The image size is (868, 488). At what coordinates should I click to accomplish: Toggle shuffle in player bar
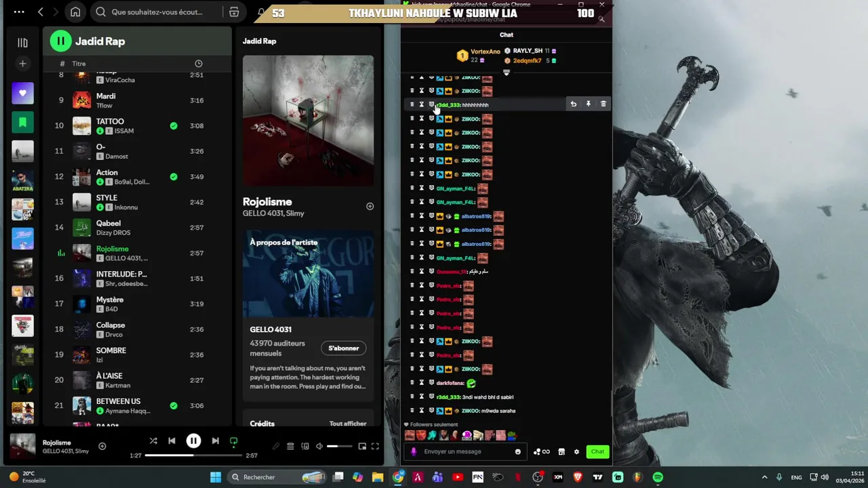(x=153, y=441)
